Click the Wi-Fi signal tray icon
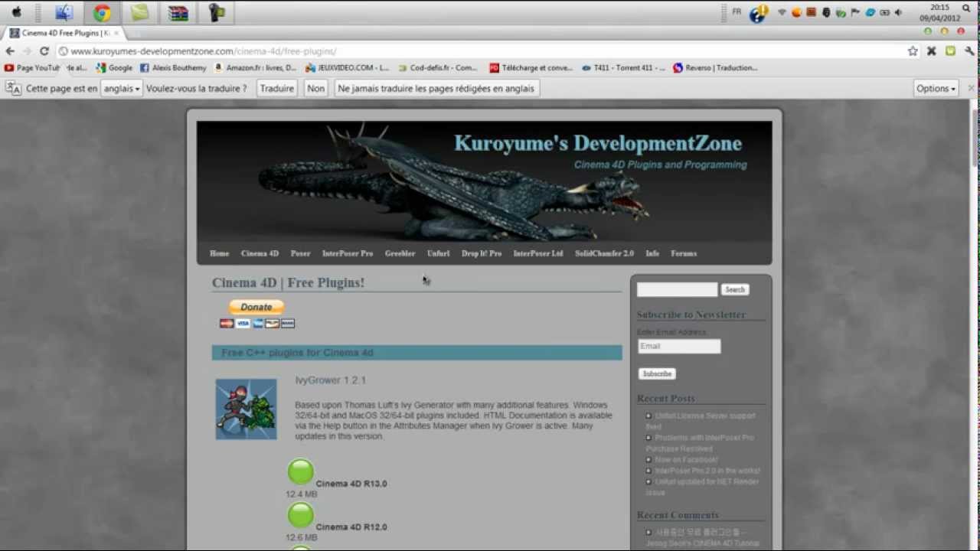 pos(782,12)
